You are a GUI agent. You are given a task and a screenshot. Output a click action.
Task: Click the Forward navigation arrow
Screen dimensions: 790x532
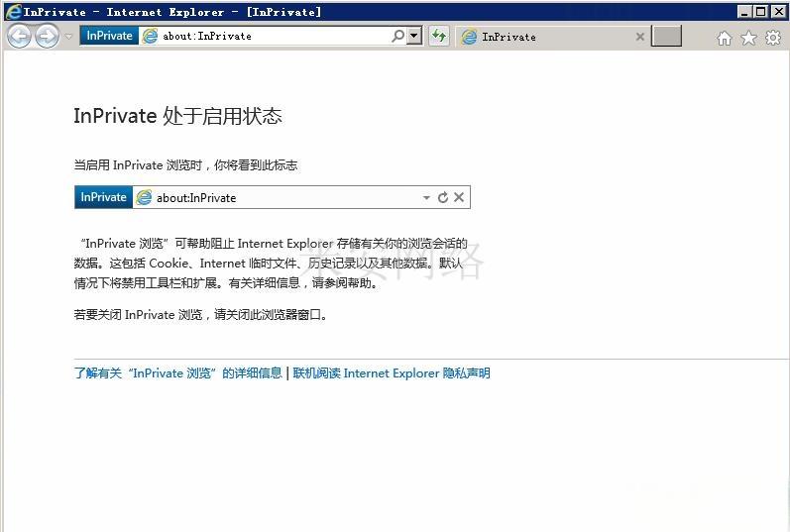point(47,37)
